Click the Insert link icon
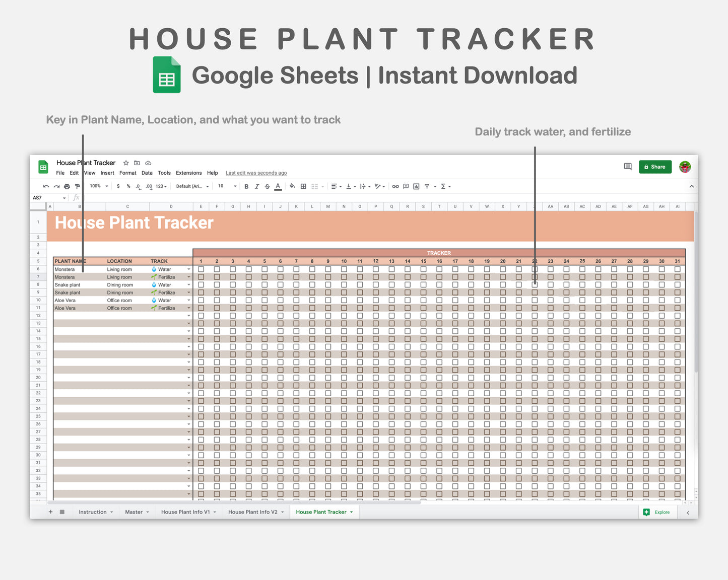The width and height of the screenshot is (728, 580). coord(395,186)
